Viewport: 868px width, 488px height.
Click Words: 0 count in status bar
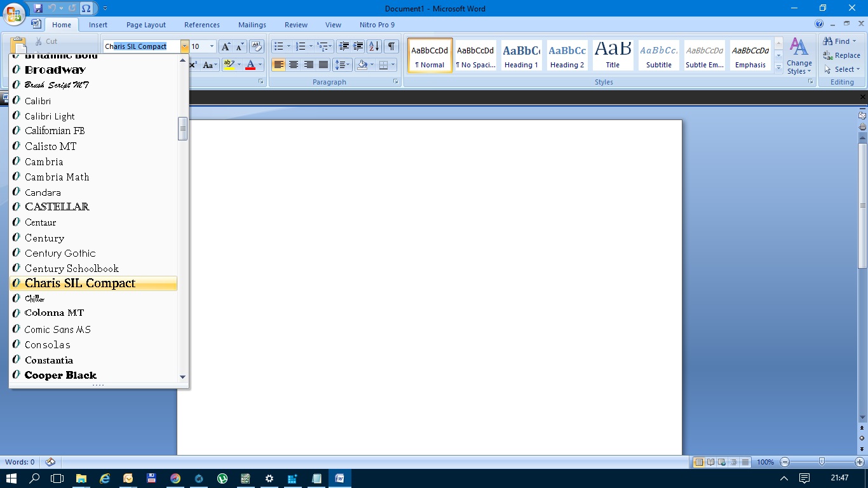coord(20,462)
